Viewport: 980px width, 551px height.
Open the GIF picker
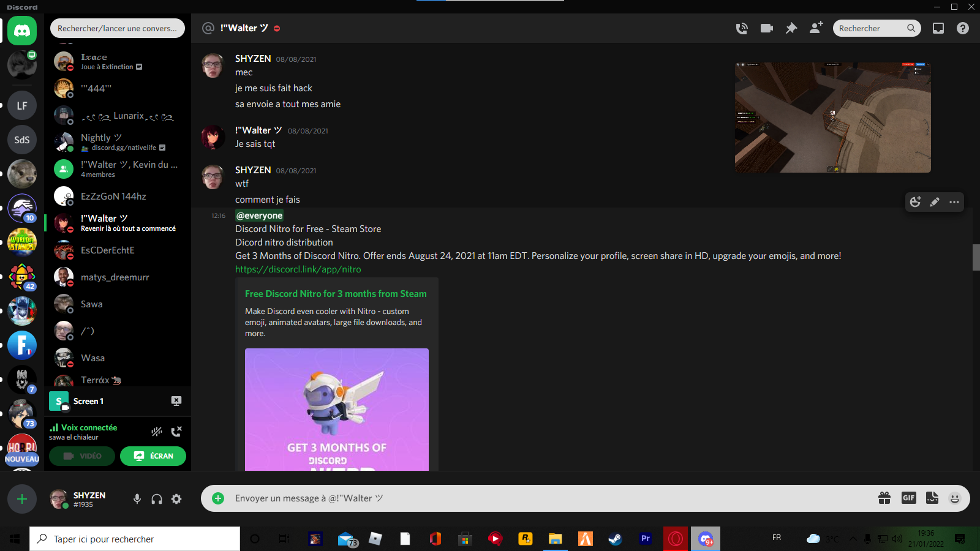click(x=909, y=498)
